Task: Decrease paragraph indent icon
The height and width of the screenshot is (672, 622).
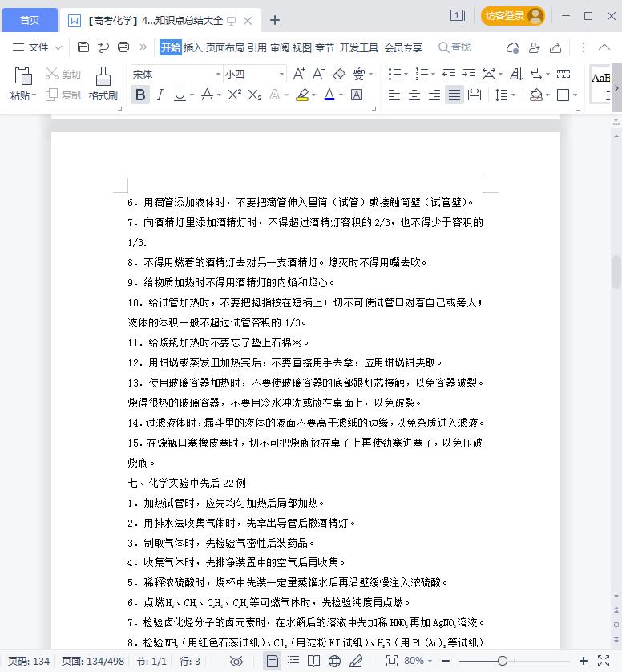Action: 449,74
